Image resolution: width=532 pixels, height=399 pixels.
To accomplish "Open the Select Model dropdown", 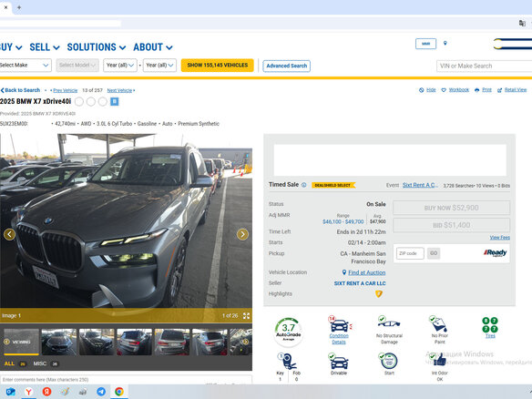I will pos(77,66).
